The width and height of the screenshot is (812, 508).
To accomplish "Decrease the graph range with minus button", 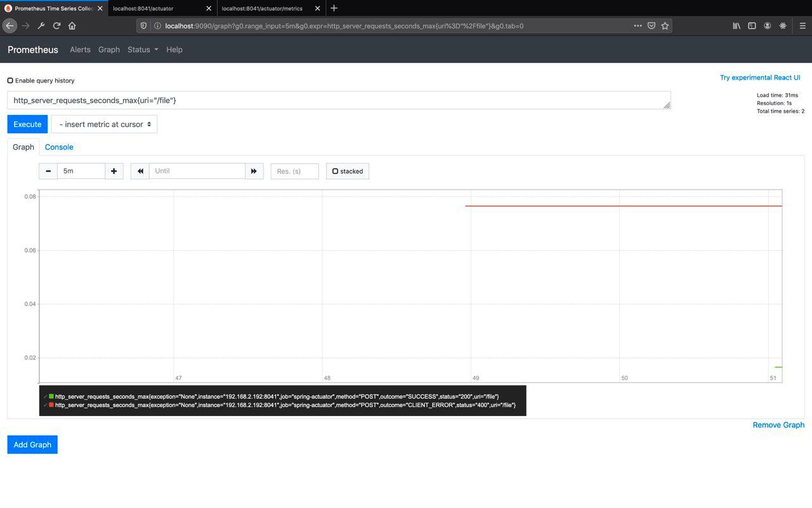I will (x=48, y=171).
